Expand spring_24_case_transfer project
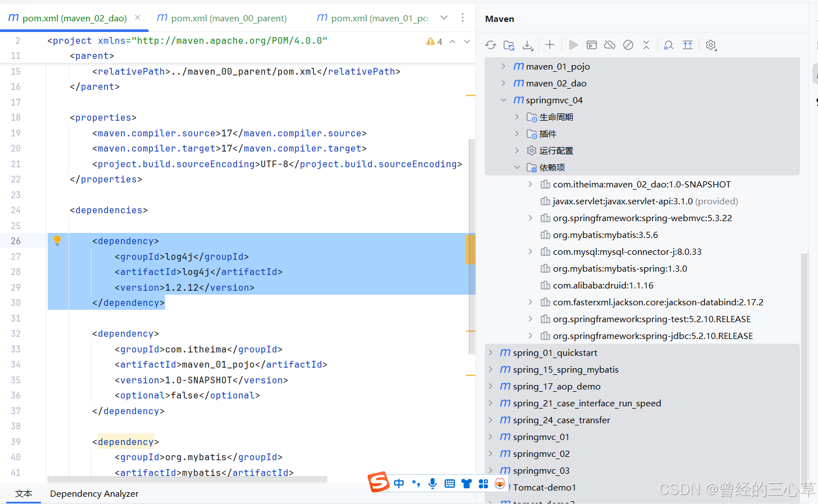818x504 pixels. 490,420
